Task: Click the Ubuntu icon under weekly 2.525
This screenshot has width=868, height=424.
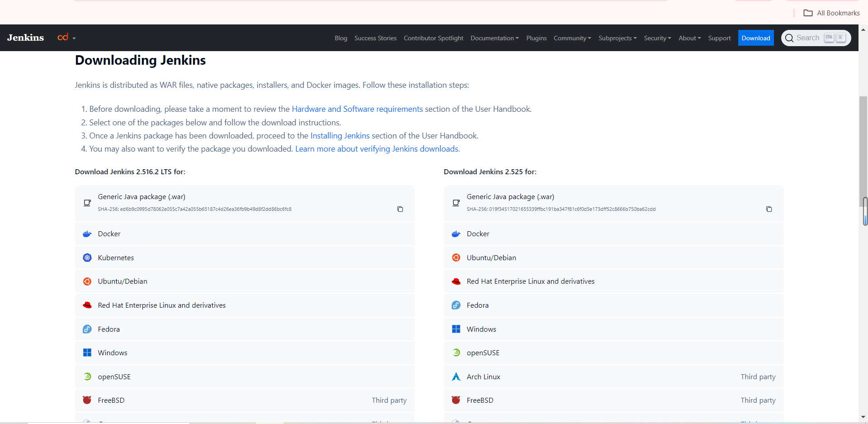Action: [x=456, y=257]
